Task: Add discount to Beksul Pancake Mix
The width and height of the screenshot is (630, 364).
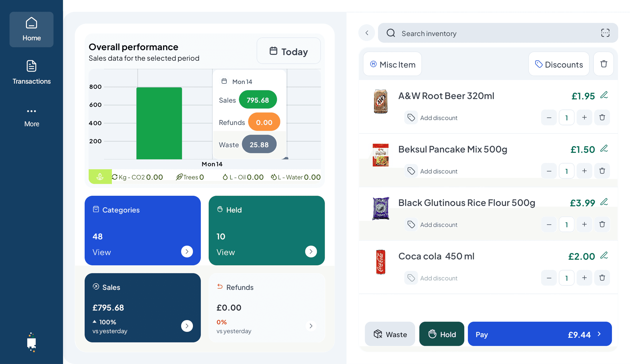Action: [x=431, y=171]
